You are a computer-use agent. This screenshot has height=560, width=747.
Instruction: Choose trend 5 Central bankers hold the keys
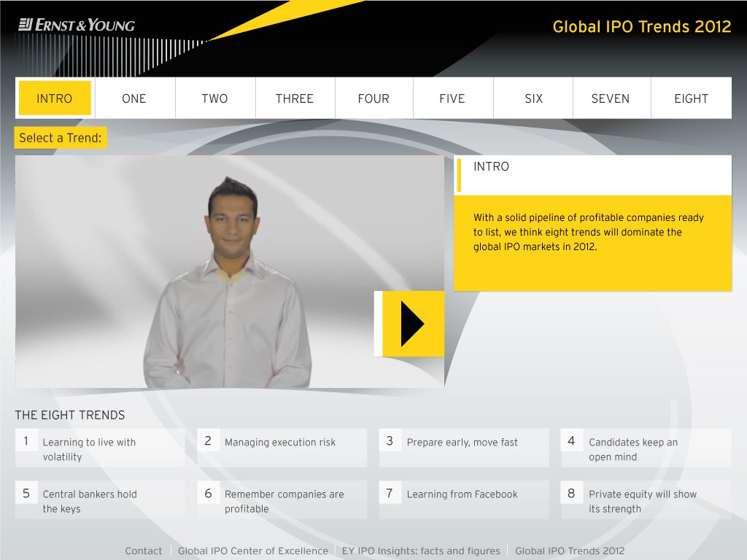coord(100,500)
